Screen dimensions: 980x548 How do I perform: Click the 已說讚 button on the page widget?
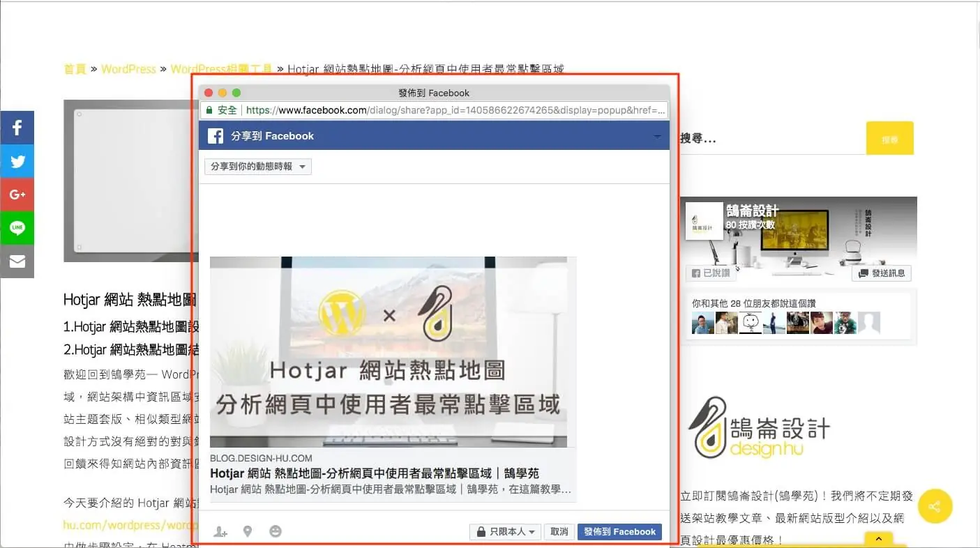(710, 273)
